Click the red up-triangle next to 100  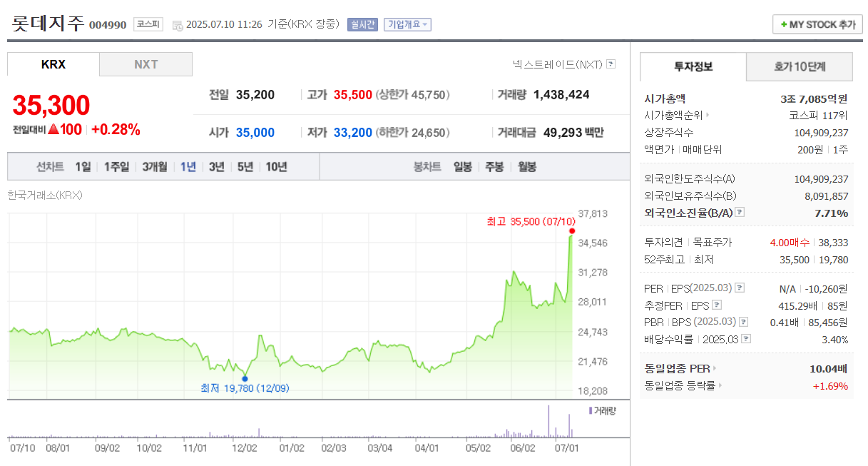(53, 130)
